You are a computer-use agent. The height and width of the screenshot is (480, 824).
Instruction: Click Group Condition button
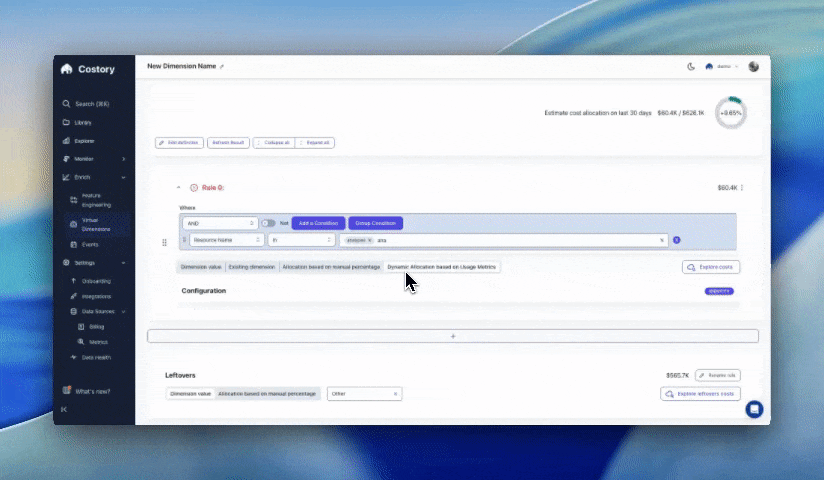coord(376,223)
